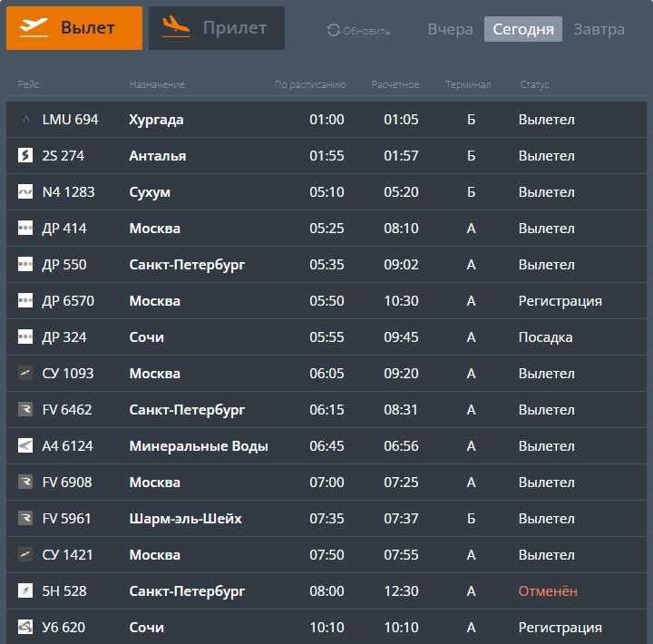Click airline logo icon for flight ДР 414
The width and height of the screenshot is (653, 644).
(25, 229)
